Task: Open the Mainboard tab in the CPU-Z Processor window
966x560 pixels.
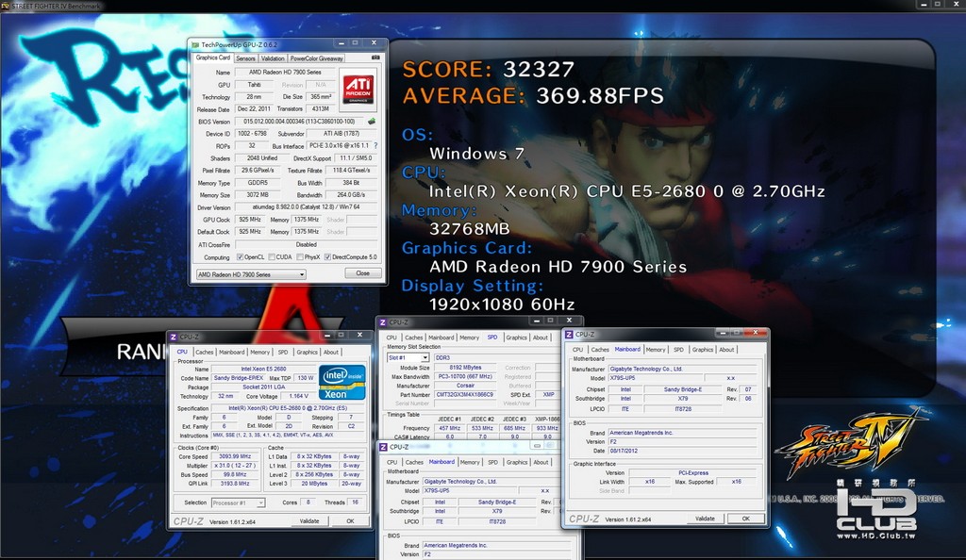Action: click(x=232, y=352)
